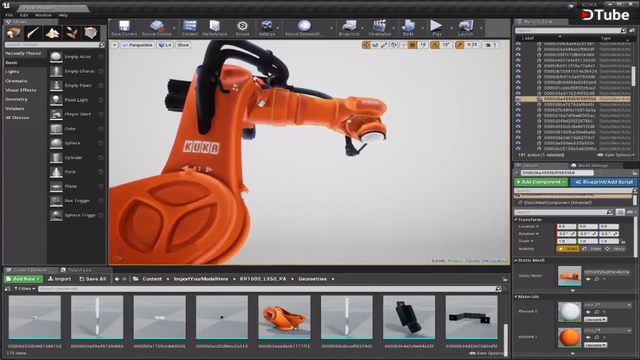Open the Perspective view dropdown
The width and height of the screenshot is (640, 360).
(137, 45)
